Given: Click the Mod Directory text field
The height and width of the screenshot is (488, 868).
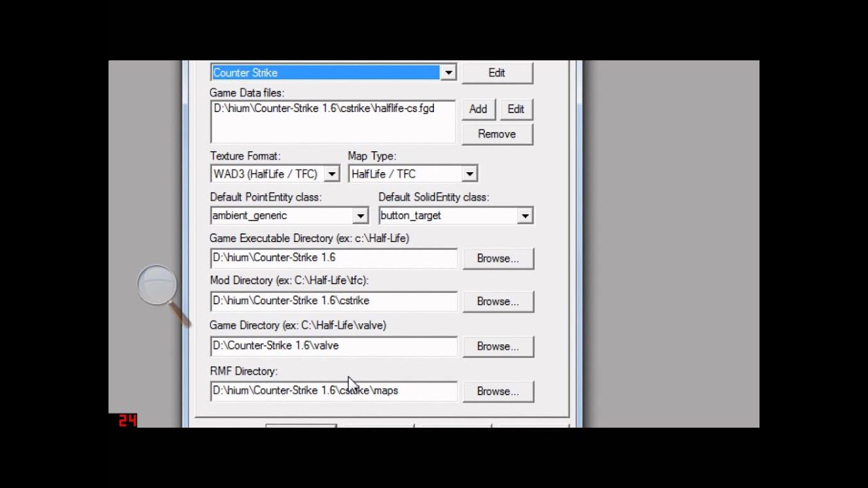Looking at the screenshot, I should tap(334, 301).
